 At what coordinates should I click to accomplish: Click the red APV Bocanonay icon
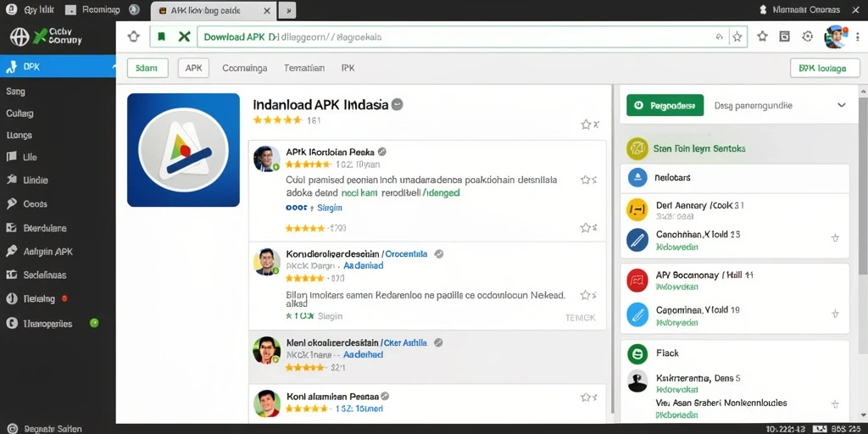click(x=637, y=280)
